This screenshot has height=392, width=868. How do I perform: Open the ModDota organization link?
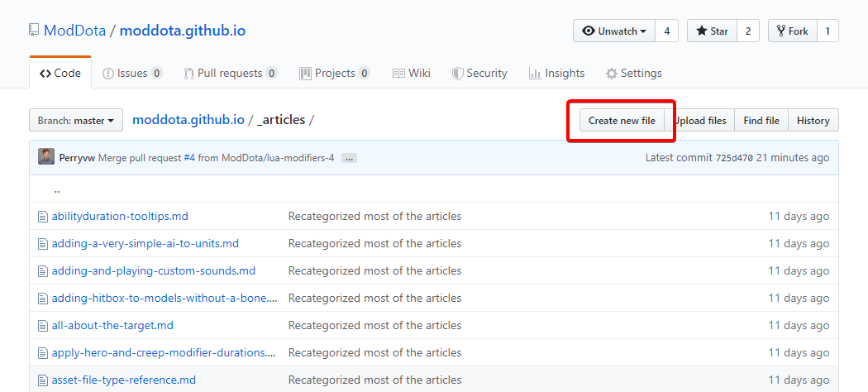pyautogui.click(x=74, y=31)
